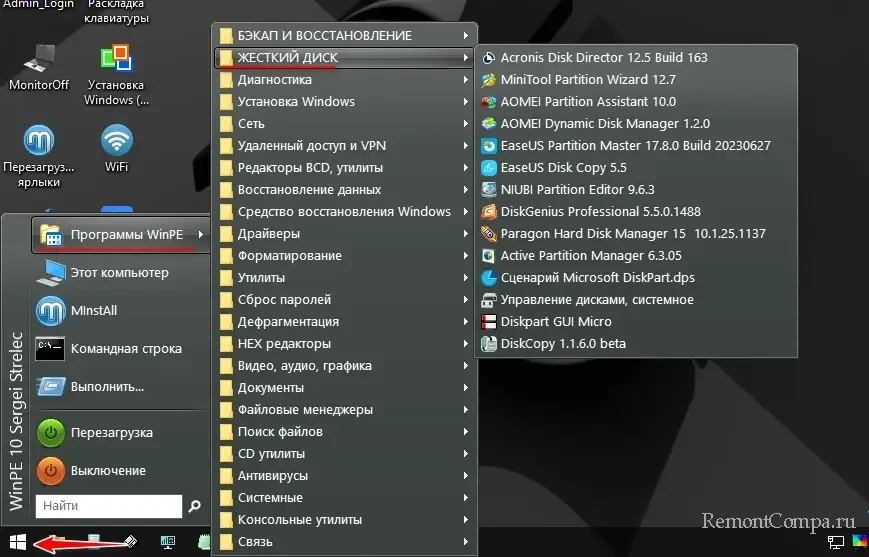Open Средство восстановления Windows entry
The image size is (869, 557).
coord(345,212)
